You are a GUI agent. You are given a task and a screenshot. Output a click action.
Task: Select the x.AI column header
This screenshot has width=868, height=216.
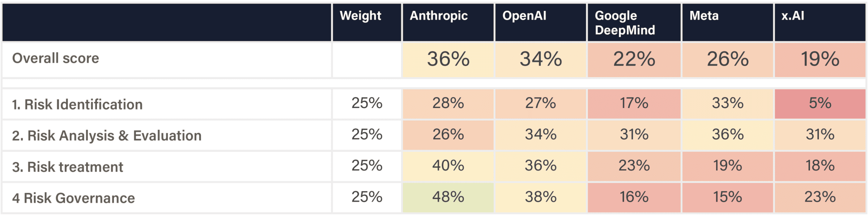(793, 16)
